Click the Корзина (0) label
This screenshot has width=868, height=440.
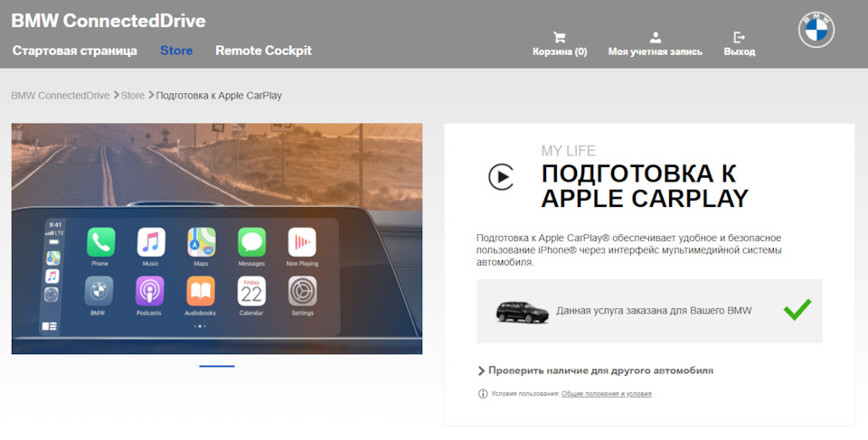(560, 51)
